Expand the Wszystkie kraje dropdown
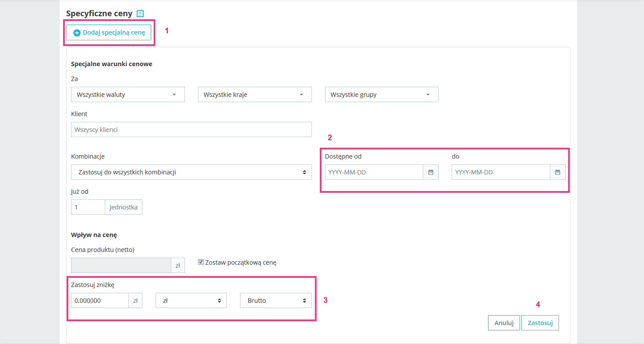The height and width of the screenshot is (344, 644). (x=255, y=95)
